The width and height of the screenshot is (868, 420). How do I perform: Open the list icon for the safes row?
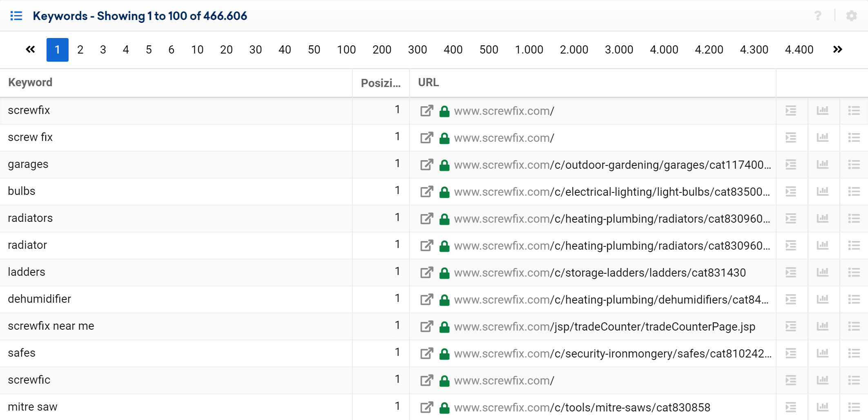pos(854,353)
